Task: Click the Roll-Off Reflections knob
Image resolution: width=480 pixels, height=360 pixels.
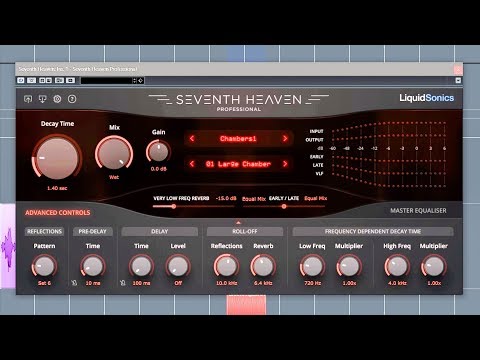Action: tap(226, 266)
